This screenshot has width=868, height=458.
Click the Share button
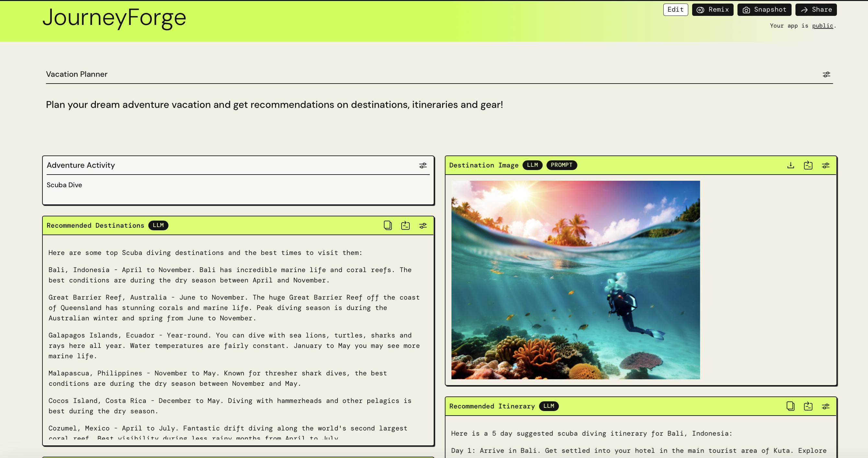[x=816, y=9]
